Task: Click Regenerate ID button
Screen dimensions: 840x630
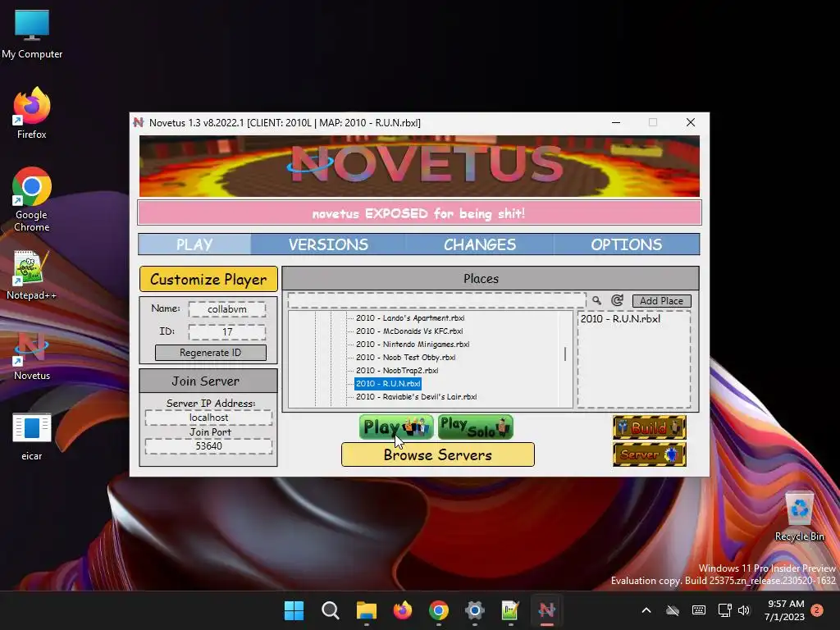Action: tap(211, 353)
